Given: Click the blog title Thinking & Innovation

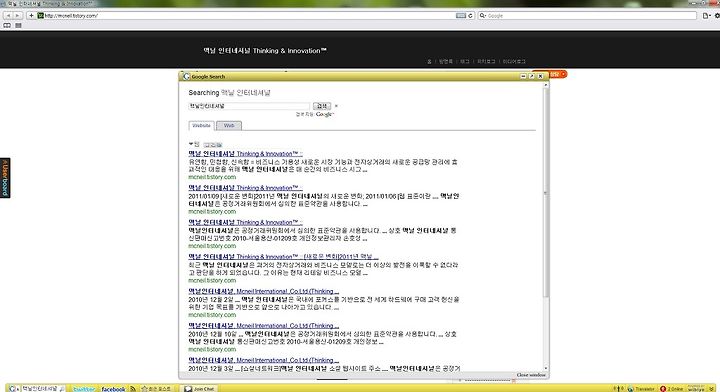Looking at the screenshot, I should click(x=265, y=50).
